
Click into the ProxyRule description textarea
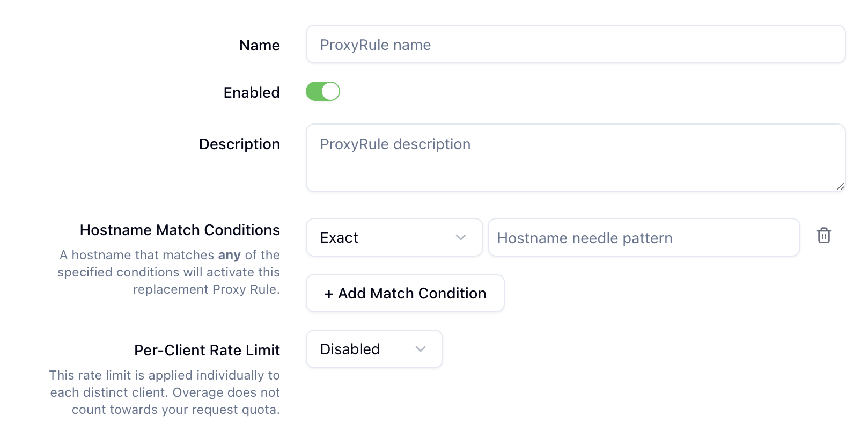coord(575,158)
